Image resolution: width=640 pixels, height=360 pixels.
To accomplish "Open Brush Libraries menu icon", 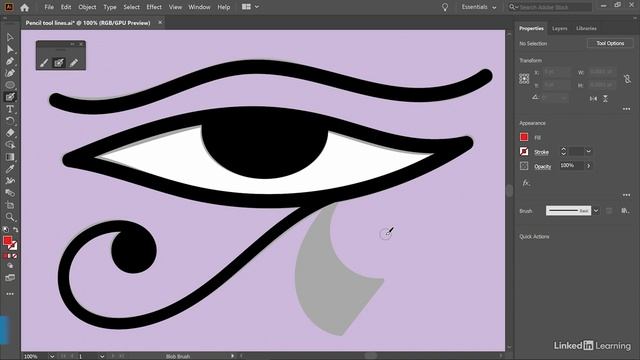I will [625, 211].
